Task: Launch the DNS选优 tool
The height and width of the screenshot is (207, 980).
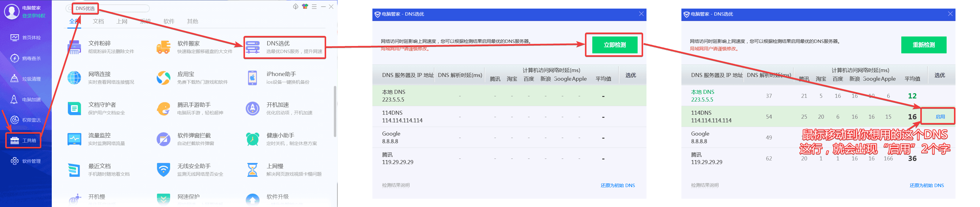Action: pos(285,47)
